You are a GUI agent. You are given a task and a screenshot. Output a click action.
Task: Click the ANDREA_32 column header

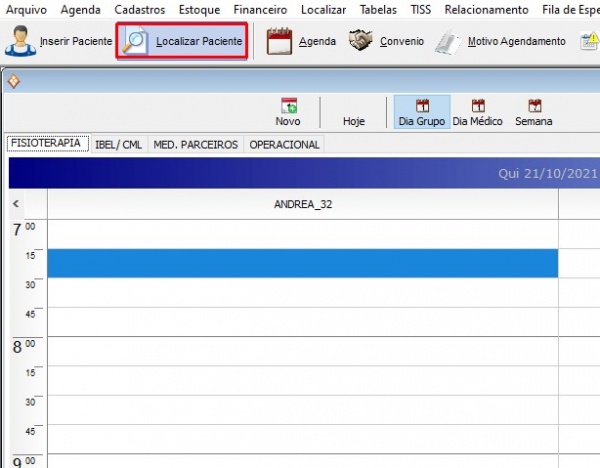(302, 204)
